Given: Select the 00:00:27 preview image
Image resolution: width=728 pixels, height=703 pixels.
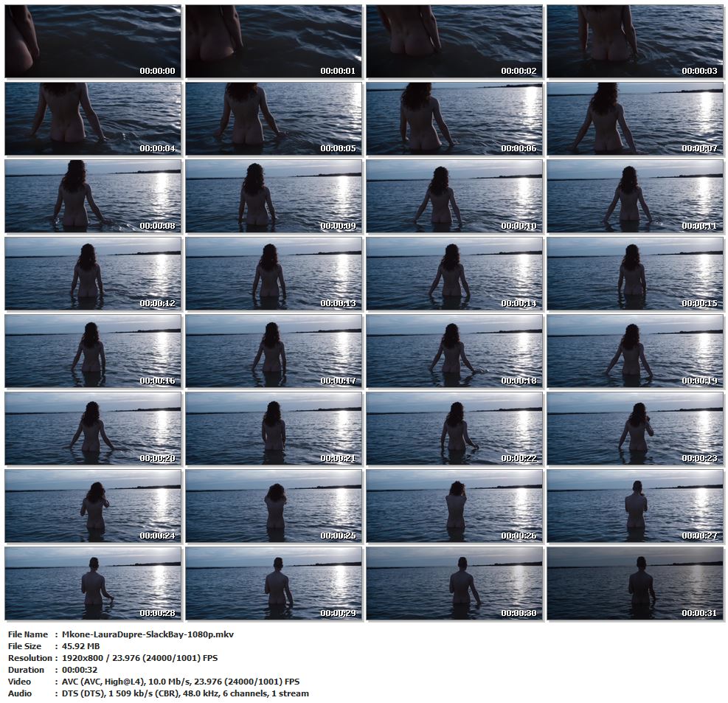Looking at the screenshot, I should (x=635, y=507).
